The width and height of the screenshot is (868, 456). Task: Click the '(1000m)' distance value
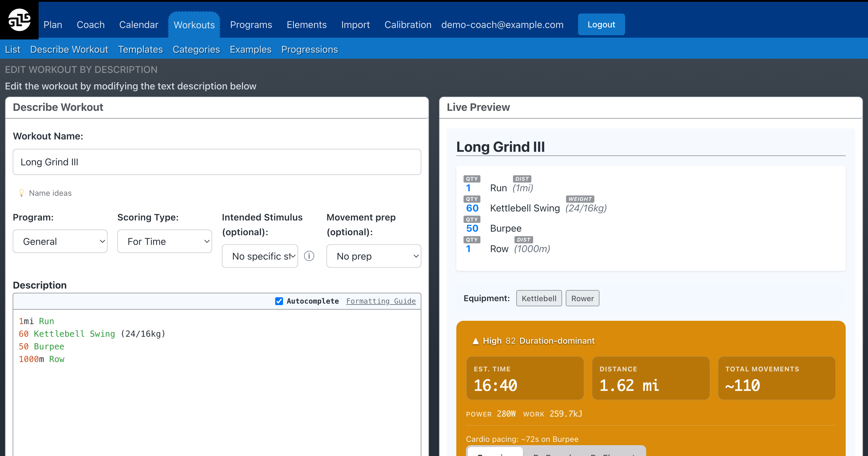[532, 249]
